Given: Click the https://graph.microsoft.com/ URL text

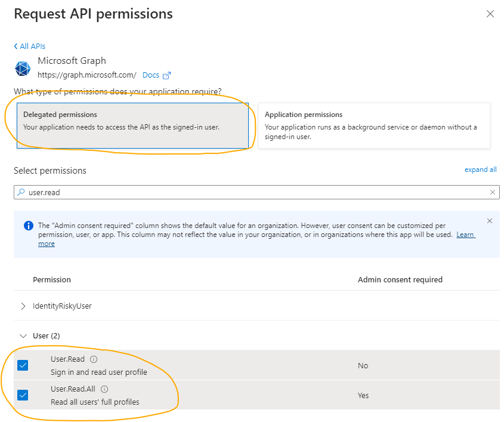Looking at the screenshot, I should point(87,75).
